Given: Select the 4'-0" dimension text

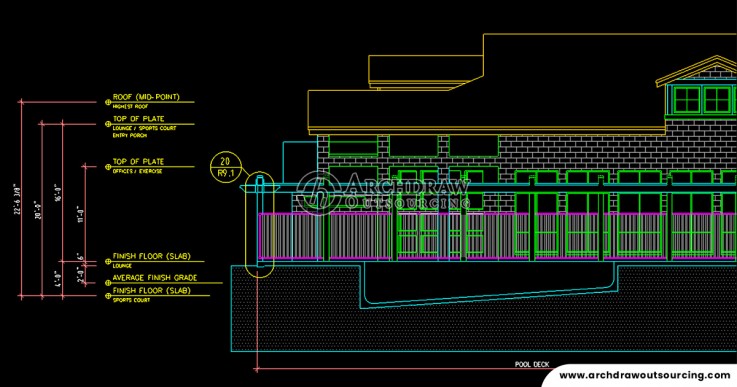Looking at the screenshot, I should [x=58, y=278].
